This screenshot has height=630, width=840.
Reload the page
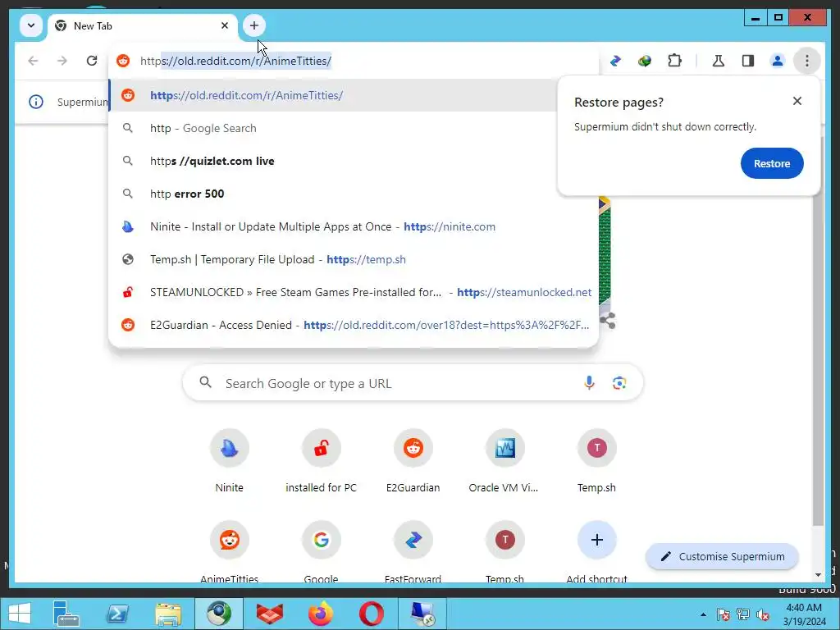click(92, 61)
